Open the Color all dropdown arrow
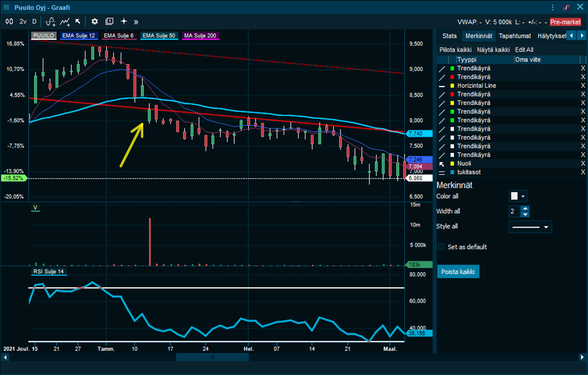588x375 pixels. [523, 197]
